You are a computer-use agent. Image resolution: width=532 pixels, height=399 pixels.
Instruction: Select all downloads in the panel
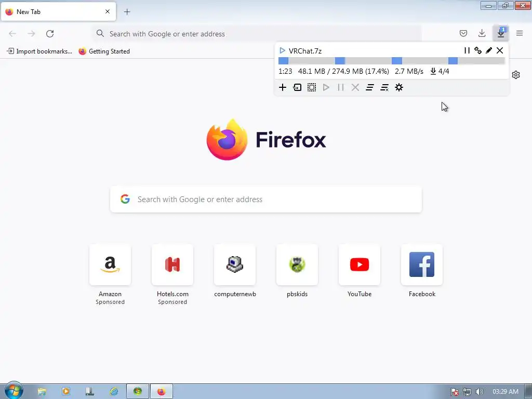click(312, 87)
